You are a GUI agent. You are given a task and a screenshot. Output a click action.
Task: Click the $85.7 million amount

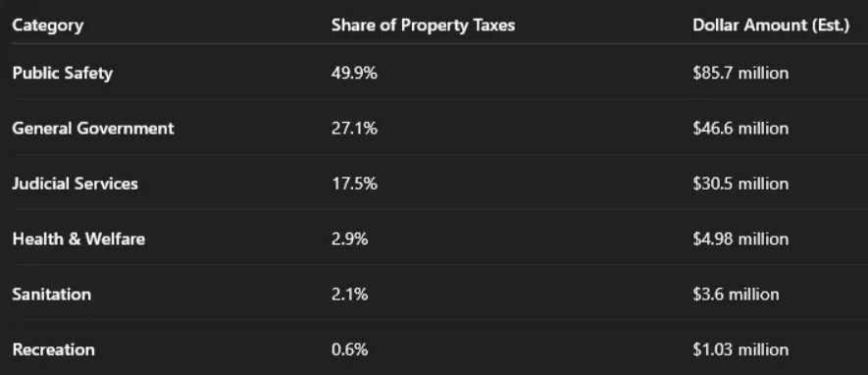tap(740, 73)
